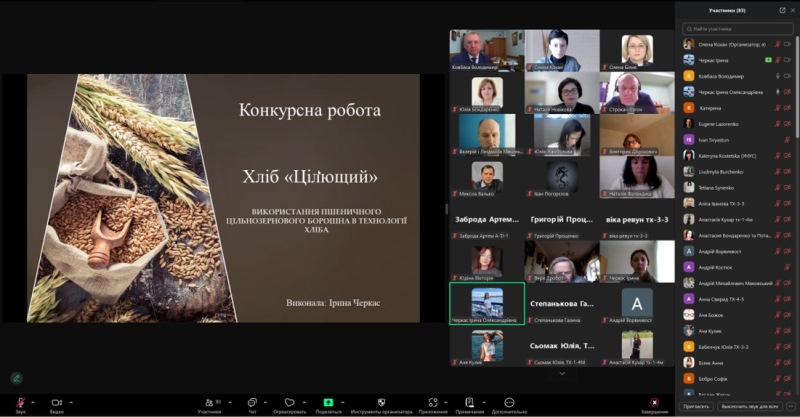Click Аліса Іванова ТХ-3-3 in participants list

tap(738, 204)
